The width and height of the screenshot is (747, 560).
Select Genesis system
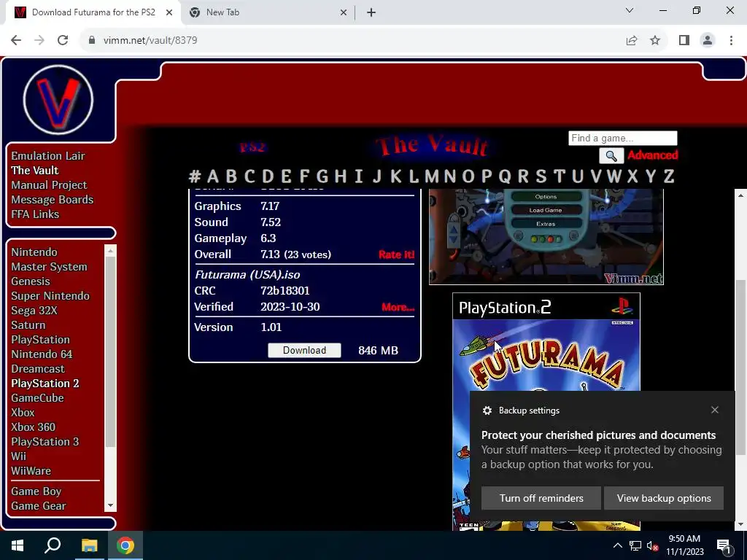31,281
